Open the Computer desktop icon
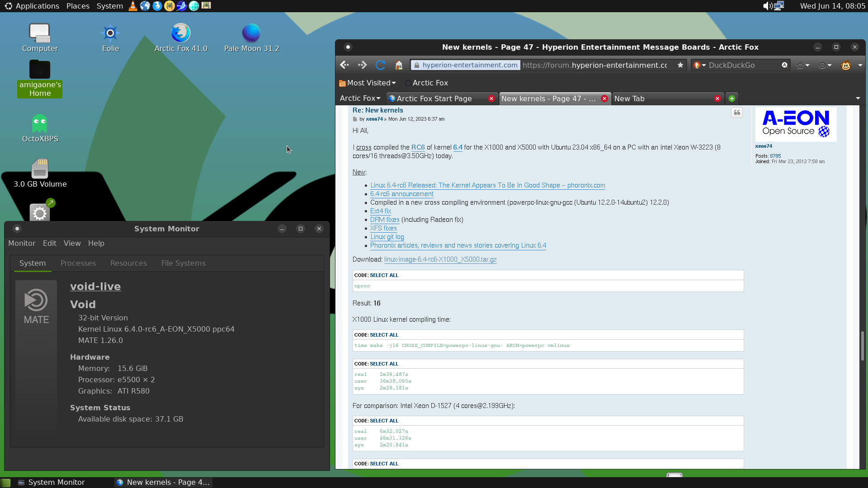Viewport: 868px width, 488px height. coord(40,38)
